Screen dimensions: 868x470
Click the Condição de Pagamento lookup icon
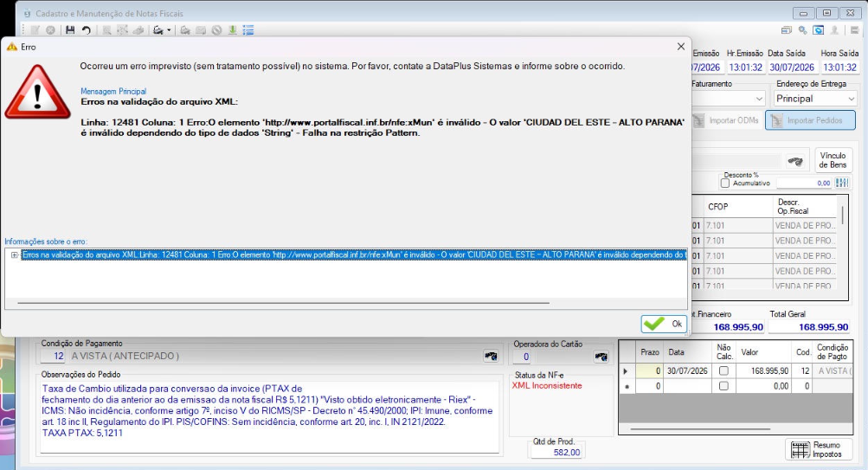point(491,356)
